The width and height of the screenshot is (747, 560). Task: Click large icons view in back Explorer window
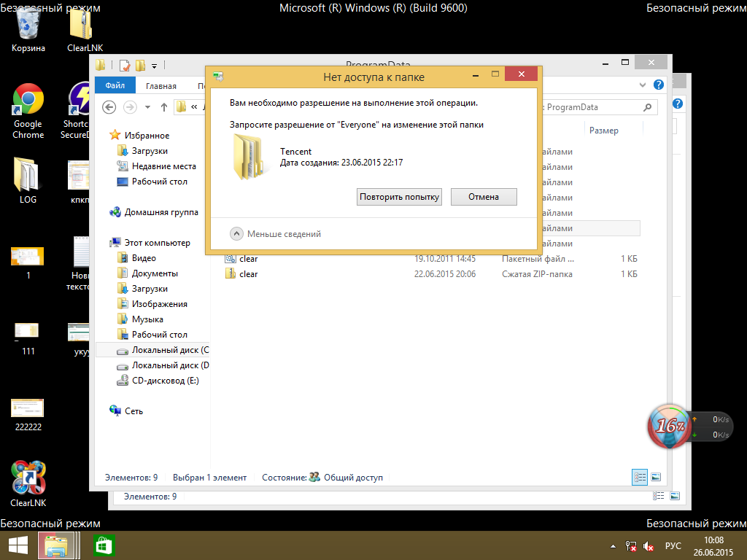(675, 496)
